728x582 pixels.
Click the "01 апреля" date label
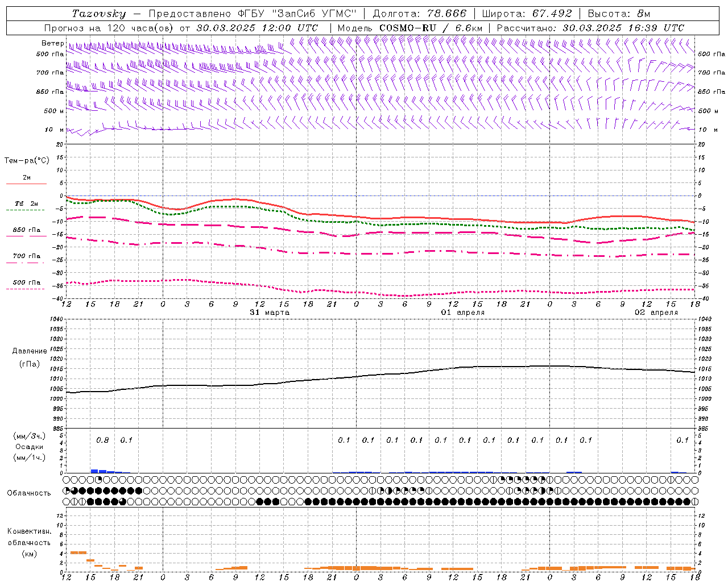463,313
